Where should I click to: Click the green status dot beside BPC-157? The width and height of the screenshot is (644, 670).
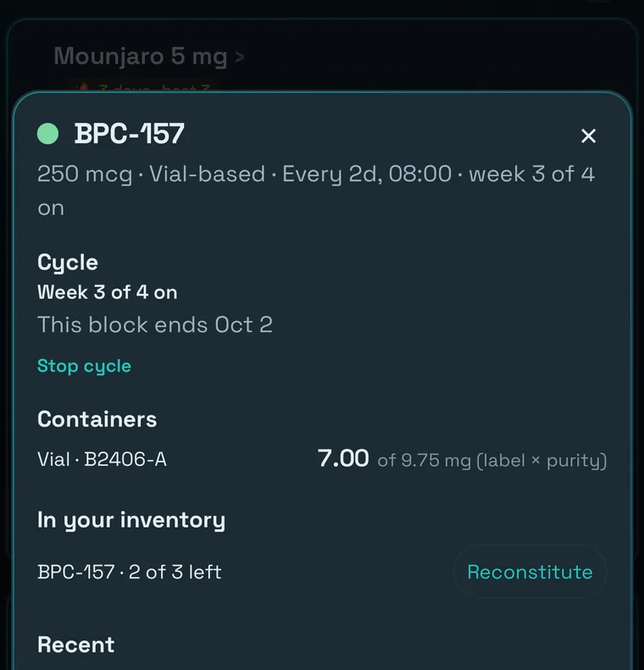47,134
